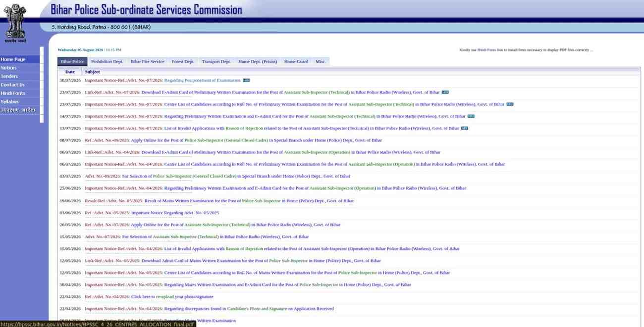Open the आरक्षण आदेश sidebar item

pyautogui.click(x=20, y=110)
